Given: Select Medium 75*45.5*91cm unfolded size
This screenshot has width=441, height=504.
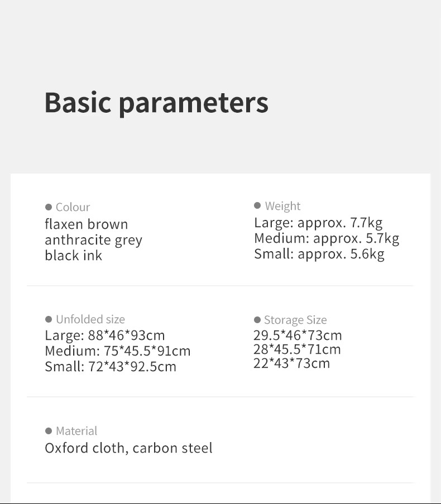Looking at the screenshot, I should coord(118,351).
